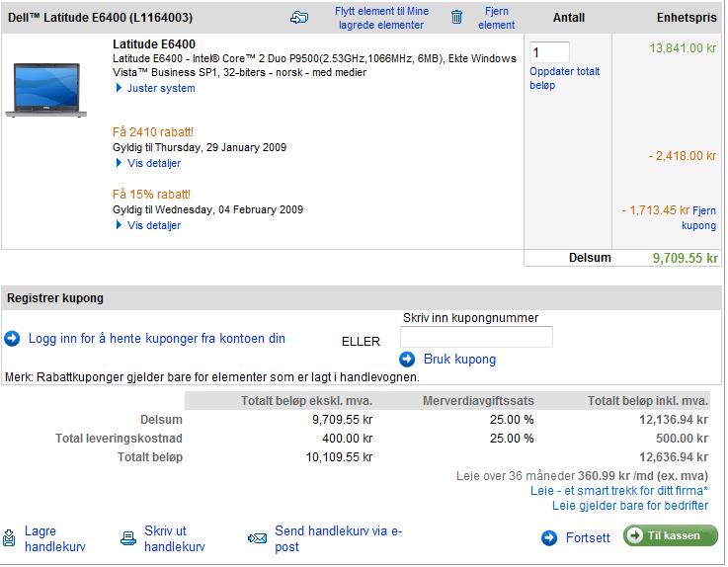The height and width of the screenshot is (567, 728).
Task: Click Oppdater totalt beløp link
Action: [565, 78]
